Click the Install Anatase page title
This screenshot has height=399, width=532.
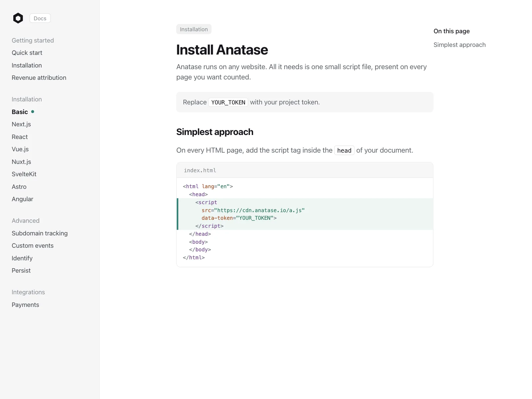click(x=222, y=50)
